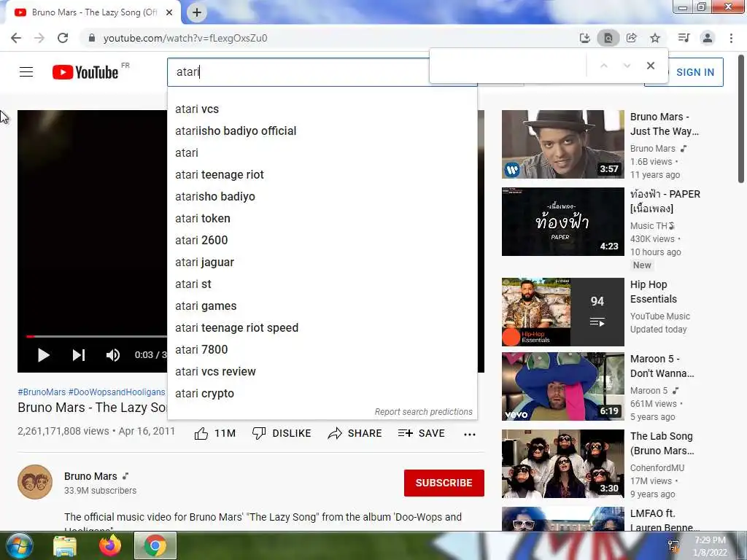Open the Bruno Mars channel name link
The width and height of the screenshot is (747, 560).
[90, 476]
